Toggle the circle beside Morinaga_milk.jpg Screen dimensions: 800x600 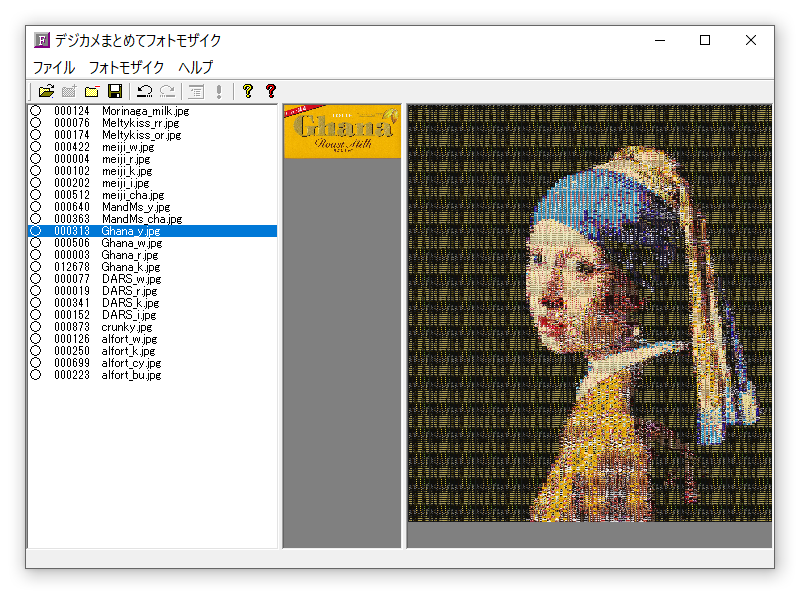(35, 111)
